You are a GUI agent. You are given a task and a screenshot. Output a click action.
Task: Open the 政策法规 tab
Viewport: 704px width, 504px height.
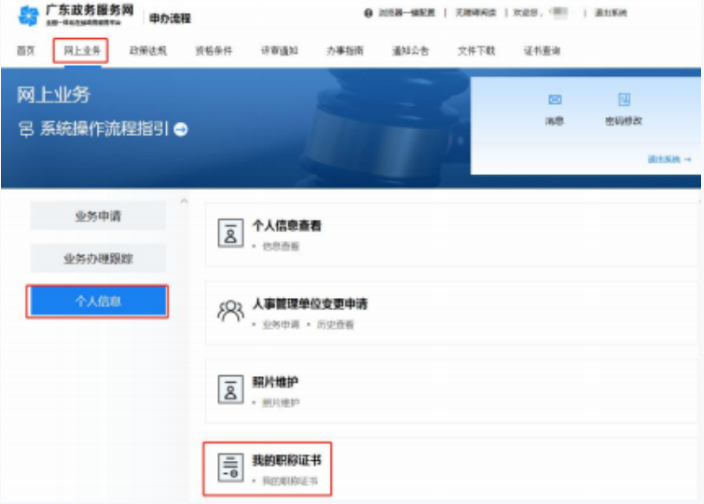pyautogui.click(x=148, y=51)
